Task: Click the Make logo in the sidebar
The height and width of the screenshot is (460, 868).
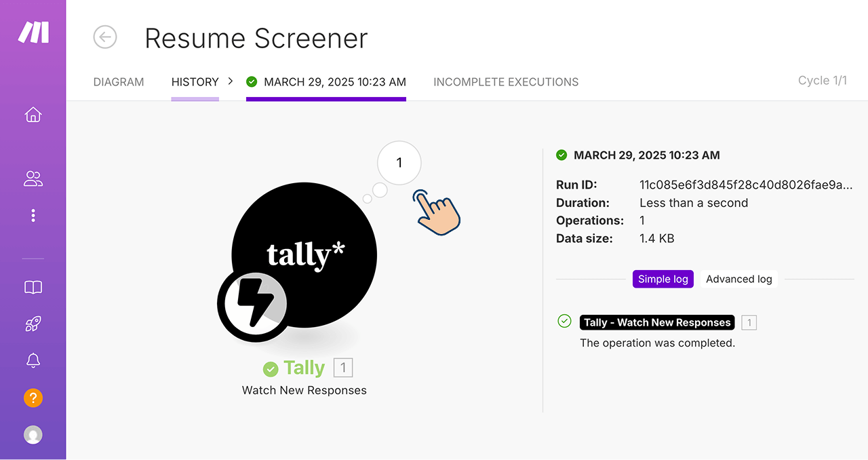Action: point(33,33)
